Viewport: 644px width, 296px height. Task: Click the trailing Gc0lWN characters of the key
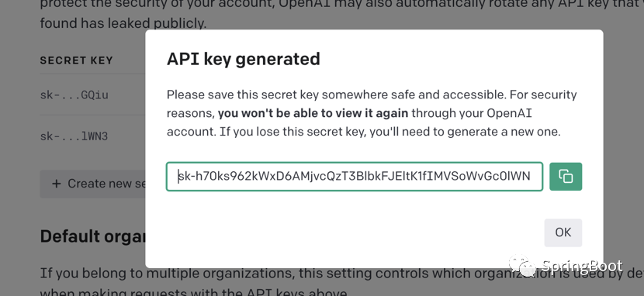(511, 177)
